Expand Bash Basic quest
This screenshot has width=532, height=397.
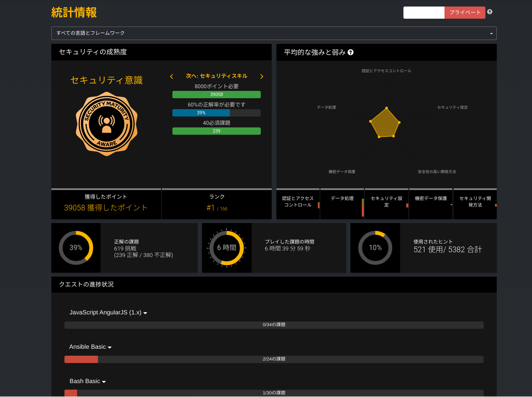click(88, 381)
